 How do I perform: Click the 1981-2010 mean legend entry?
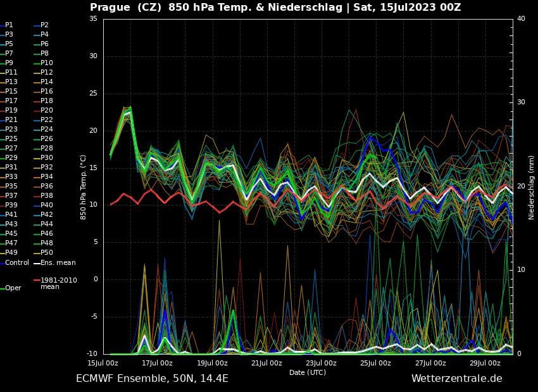(58, 283)
